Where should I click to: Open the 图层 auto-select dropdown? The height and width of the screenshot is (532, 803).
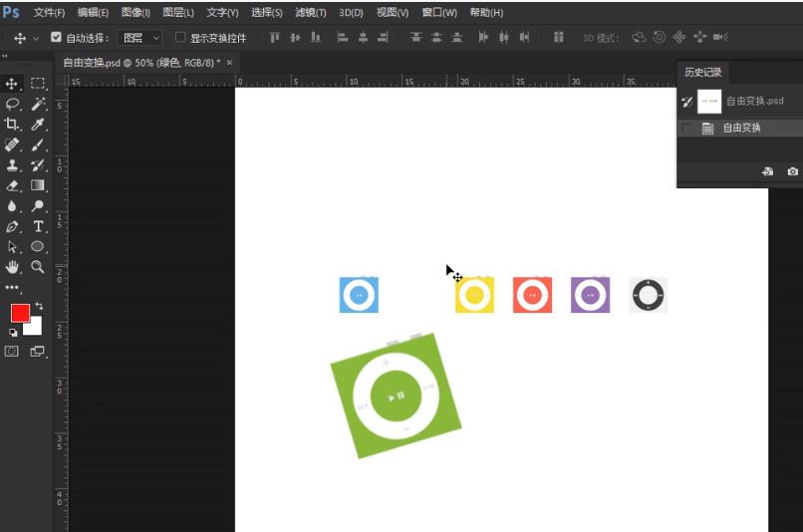pos(140,38)
